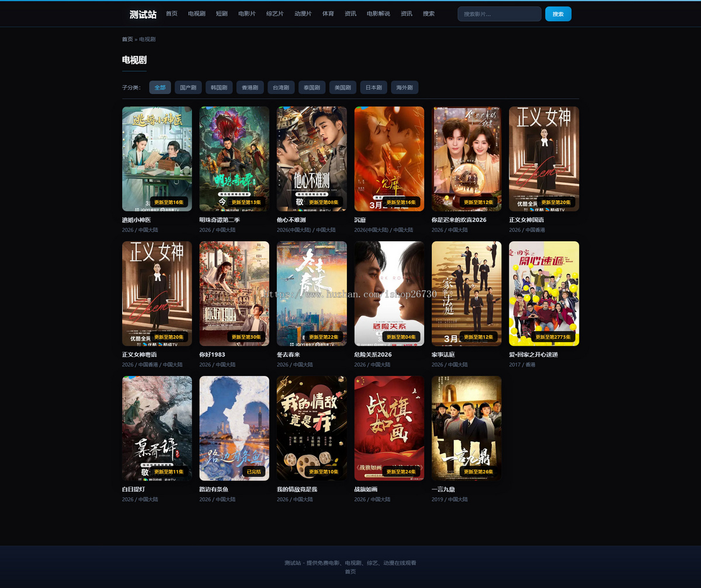701x588 pixels.
Task: Click the 你好1983 title link
Action: [x=212, y=354]
